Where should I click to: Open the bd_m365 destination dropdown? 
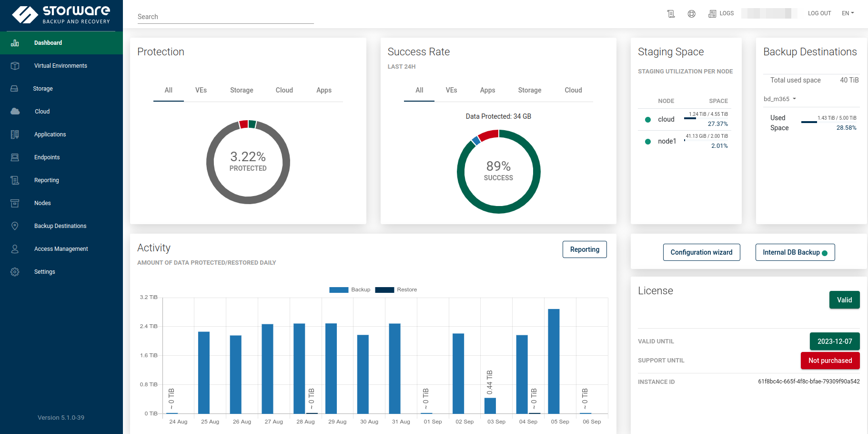(x=780, y=99)
